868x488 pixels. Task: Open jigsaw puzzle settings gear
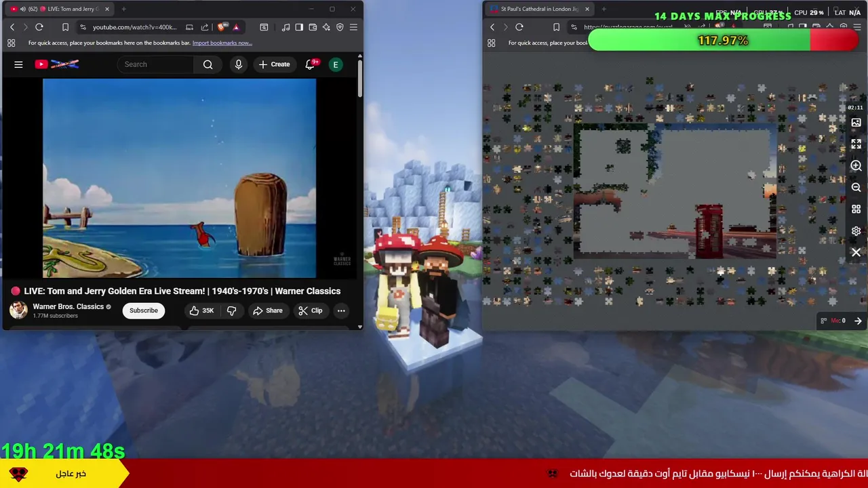[856, 231]
